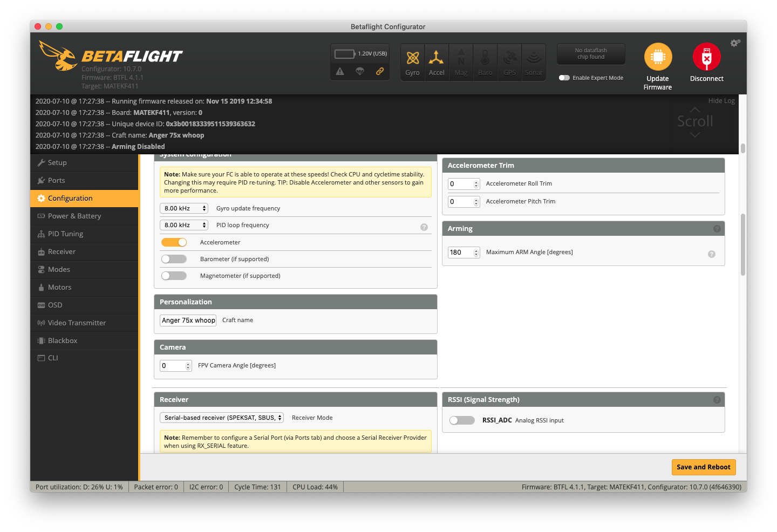777x532 pixels.
Task: Open help icon in Arming header
Action: coord(717,229)
